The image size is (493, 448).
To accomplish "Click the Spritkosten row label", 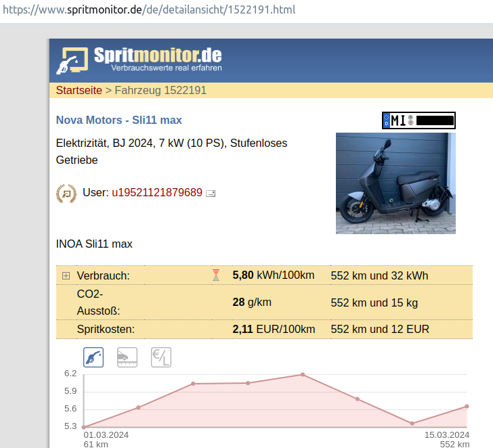I will point(106,330).
